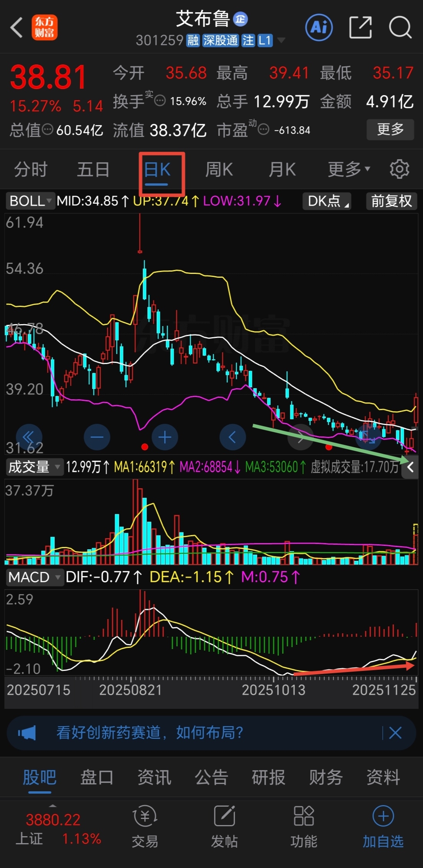Zoom in chart with plus button
This screenshot has width=423, height=868.
pos(165,437)
